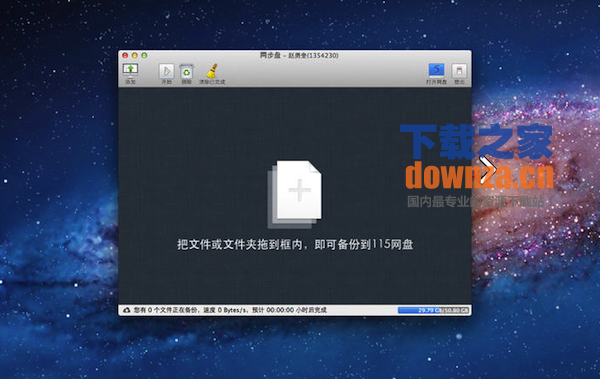Click the storage usage bar 29.79 GB

point(434,310)
